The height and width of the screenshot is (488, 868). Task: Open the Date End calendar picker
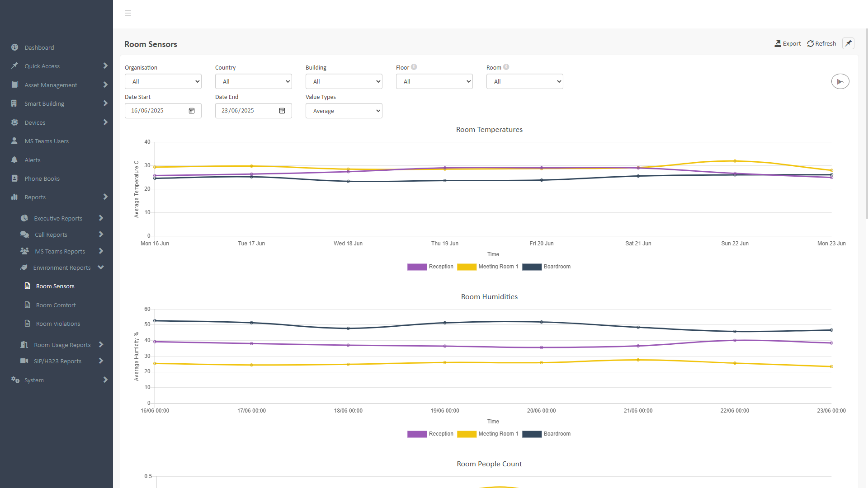(x=282, y=111)
